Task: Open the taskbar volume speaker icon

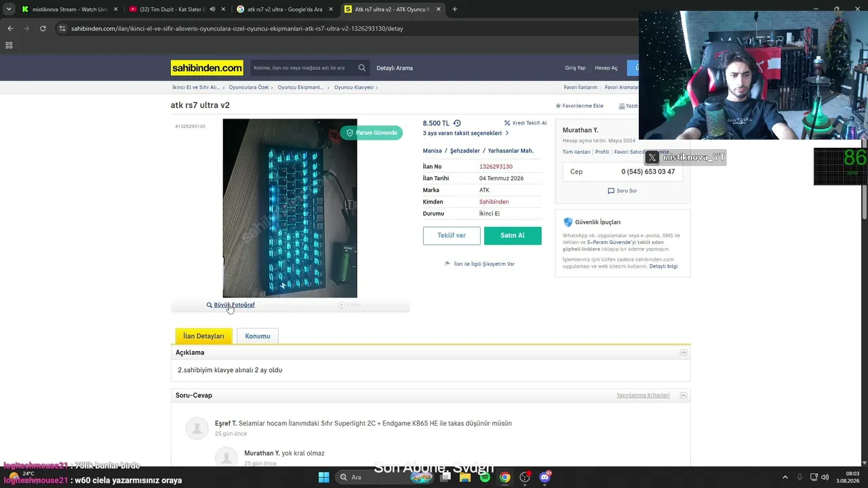Action: pyautogui.click(x=825, y=477)
